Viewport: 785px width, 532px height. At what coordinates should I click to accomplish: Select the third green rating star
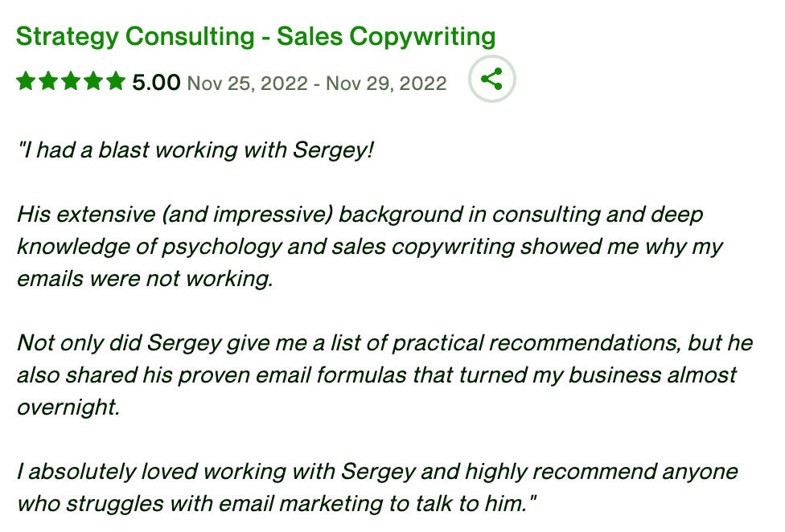[71, 80]
